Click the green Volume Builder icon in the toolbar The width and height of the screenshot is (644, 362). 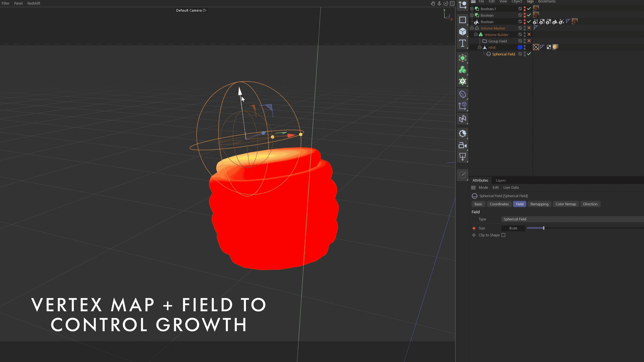[x=463, y=70]
